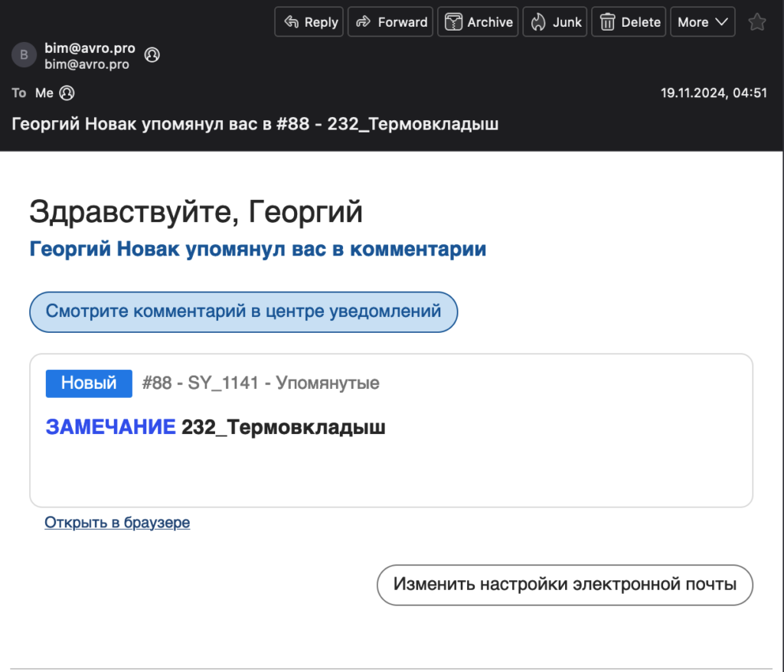This screenshot has width=784, height=672.
Task: Click the bold sender name bim@avro.pro
Action: [90, 48]
